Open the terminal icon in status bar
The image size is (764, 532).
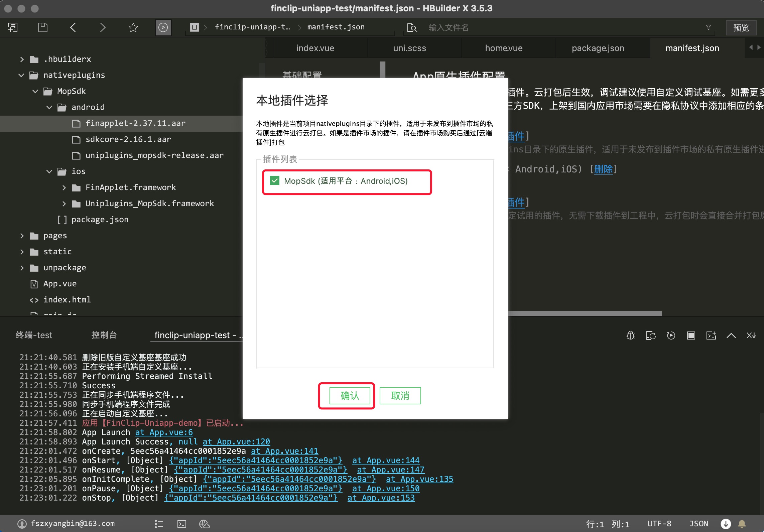click(x=182, y=524)
